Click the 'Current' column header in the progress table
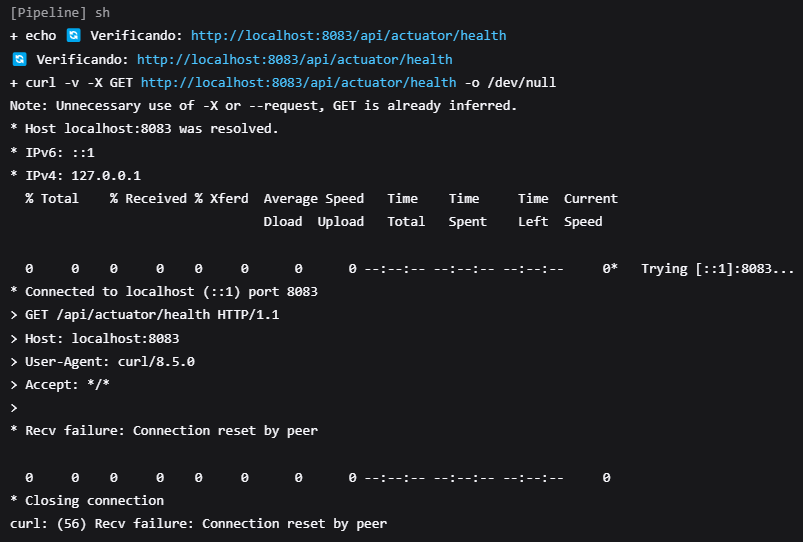Screen dimensions: 803x542 [590, 199]
